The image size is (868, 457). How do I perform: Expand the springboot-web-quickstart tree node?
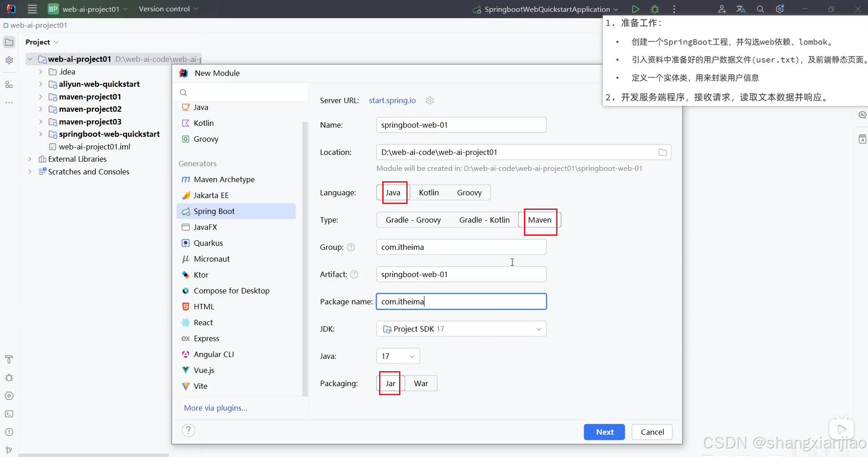click(40, 134)
